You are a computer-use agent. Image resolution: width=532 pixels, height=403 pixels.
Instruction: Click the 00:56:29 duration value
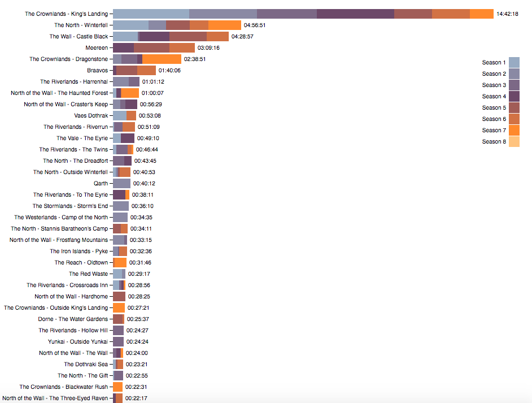pyautogui.click(x=151, y=104)
